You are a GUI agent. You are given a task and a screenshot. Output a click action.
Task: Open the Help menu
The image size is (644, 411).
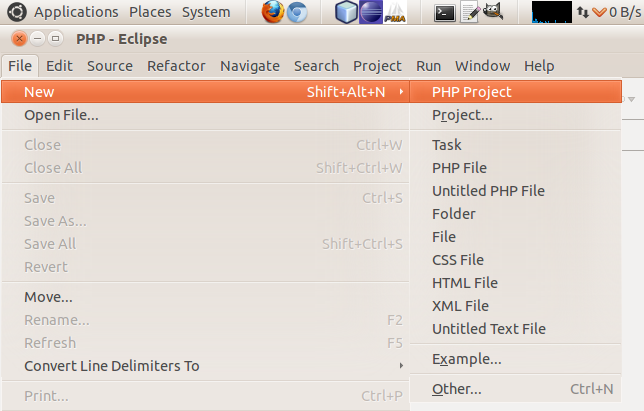[x=539, y=66]
